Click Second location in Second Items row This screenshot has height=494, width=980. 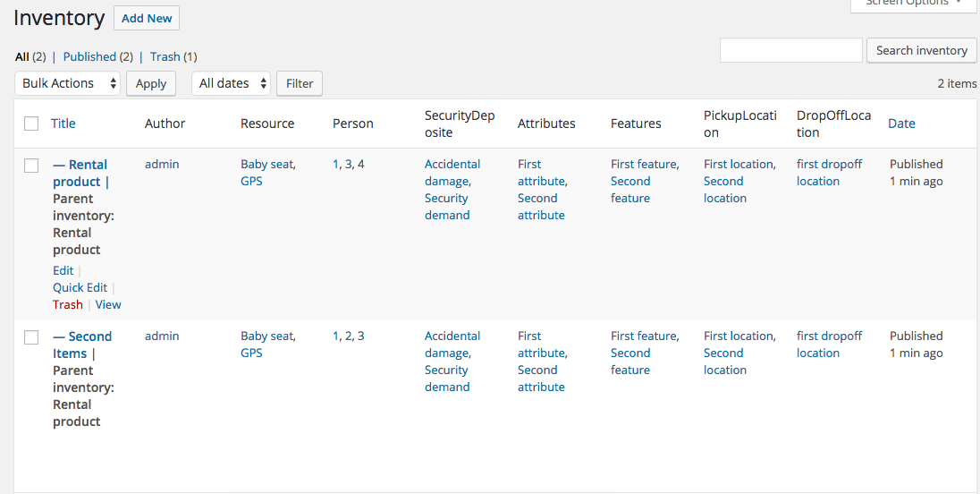(725, 362)
